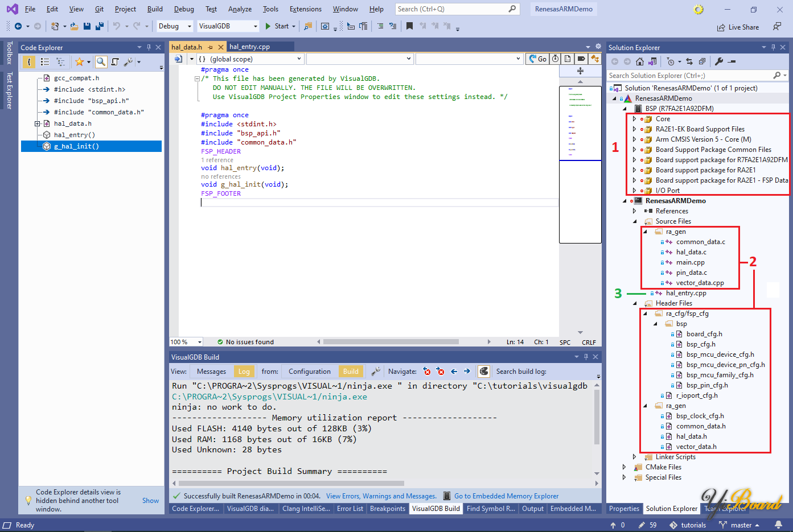The width and height of the screenshot is (793, 532).
Task: Toggle auto-hide pin on VisualGDB Build panel
Action: point(586,357)
